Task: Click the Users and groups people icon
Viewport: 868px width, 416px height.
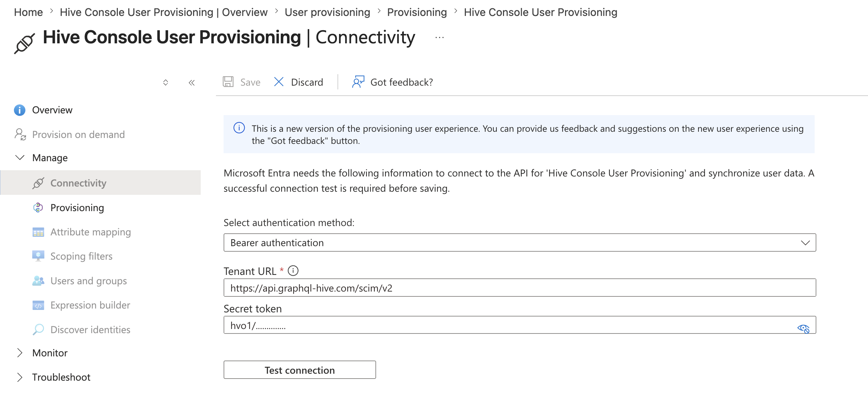Action: pyautogui.click(x=38, y=280)
